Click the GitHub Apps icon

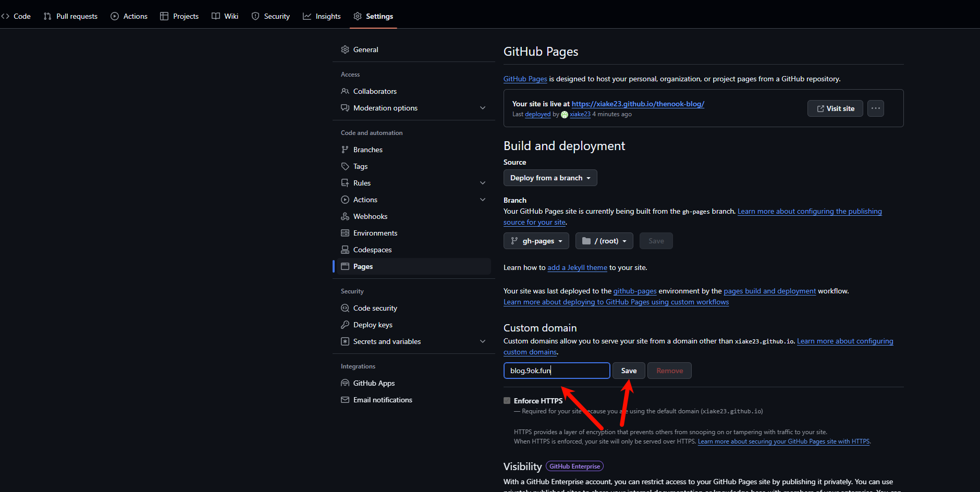tap(345, 383)
